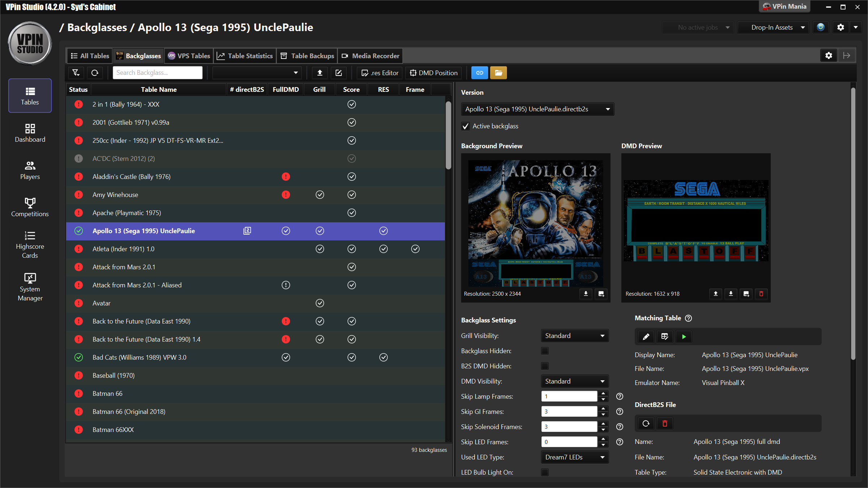This screenshot has height=488, width=868.
Task: Click the reload backglasses icon
Action: pyautogui.click(x=95, y=73)
